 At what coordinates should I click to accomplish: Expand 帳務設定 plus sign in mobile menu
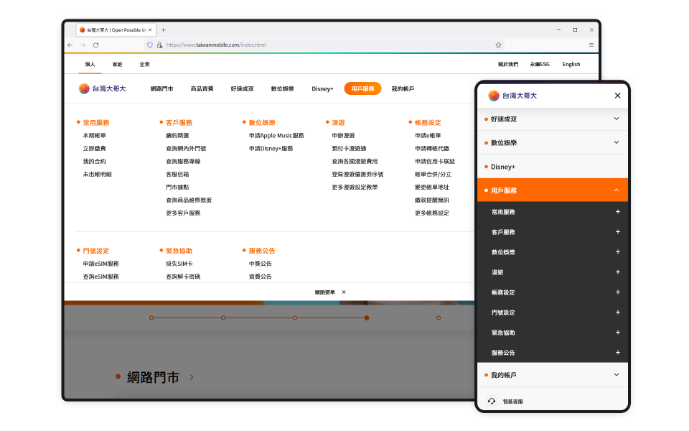pos(617,292)
